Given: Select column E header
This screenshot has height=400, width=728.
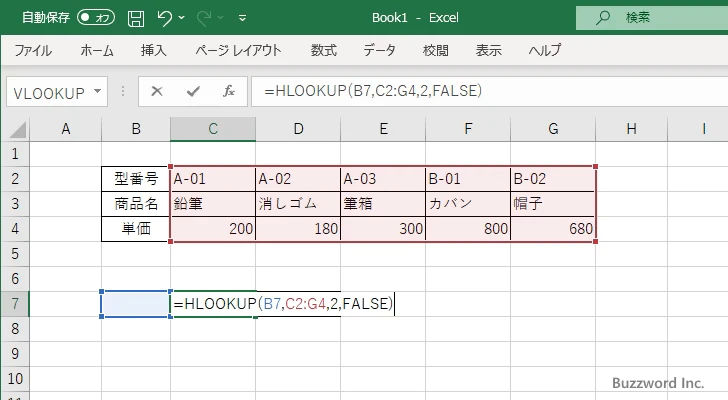Looking at the screenshot, I should coord(383,129).
